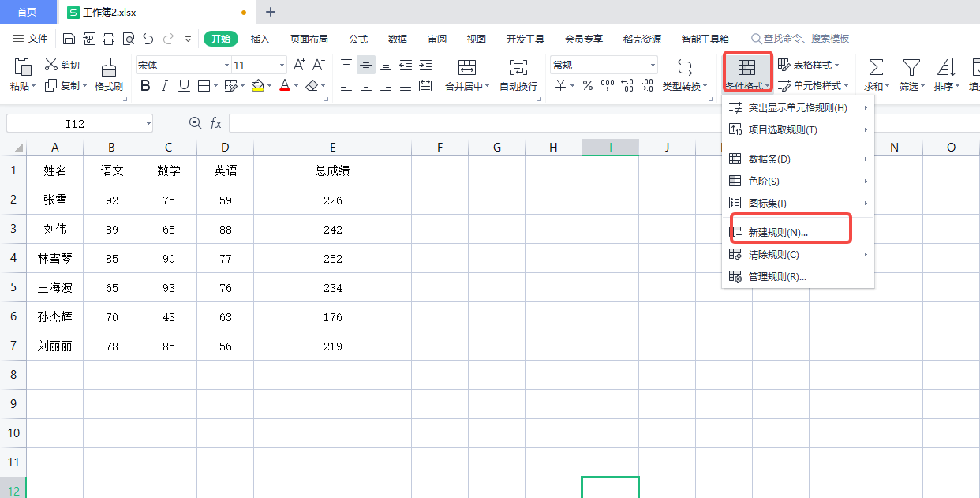Click the command search box (查找命令)
980x498 pixels.
pos(805,39)
